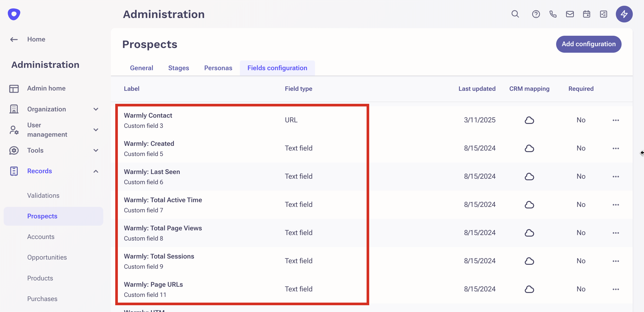This screenshot has height=312, width=644.
Task: Click the Outreach logo icon
Action: (x=14, y=14)
